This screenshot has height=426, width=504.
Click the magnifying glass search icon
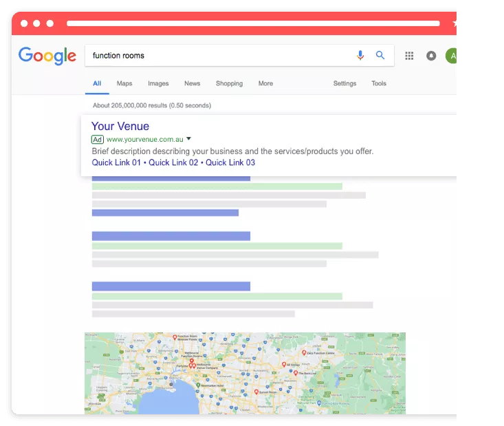pyautogui.click(x=380, y=55)
